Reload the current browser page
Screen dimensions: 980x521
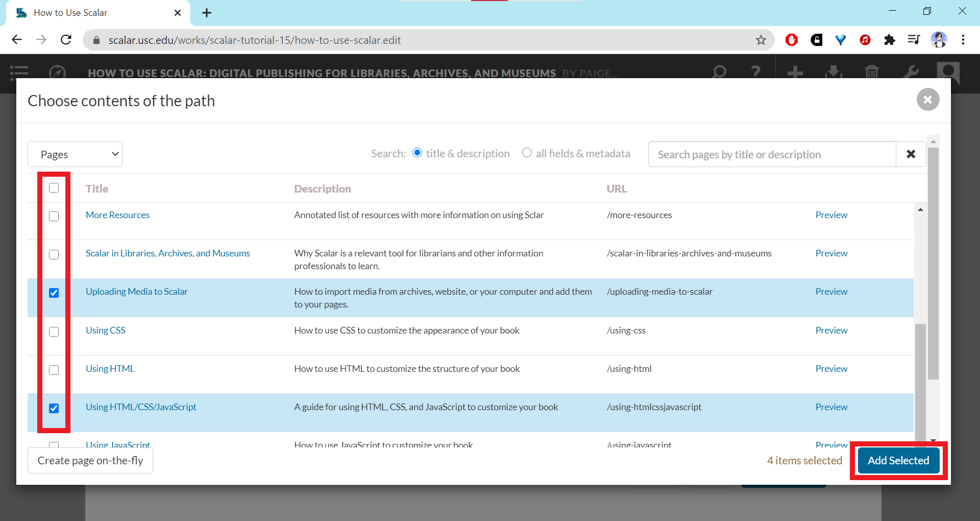[66, 40]
